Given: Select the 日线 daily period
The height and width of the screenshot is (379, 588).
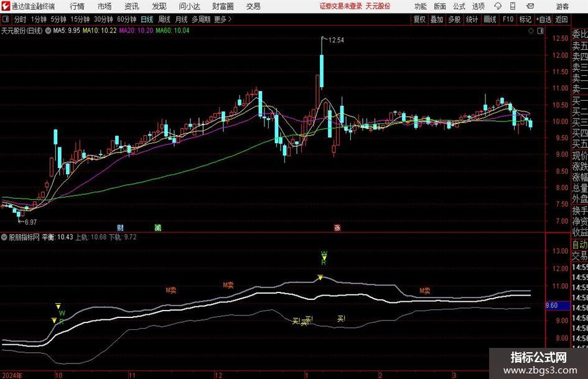Looking at the screenshot, I should 147,19.
